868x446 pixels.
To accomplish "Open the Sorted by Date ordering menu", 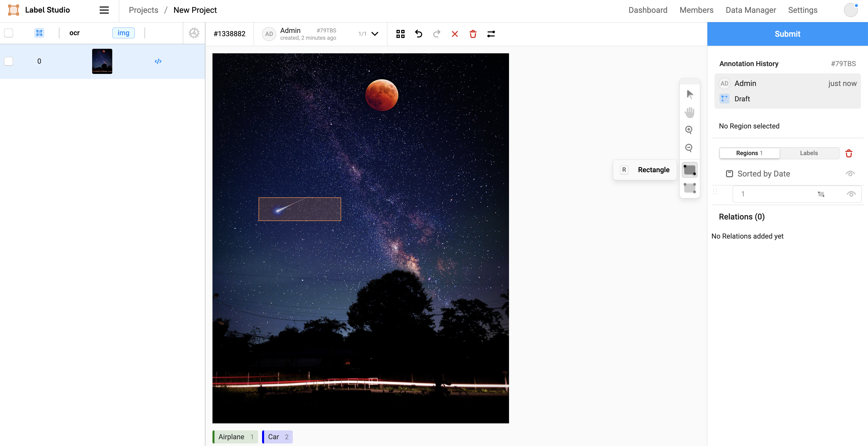I will pyautogui.click(x=763, y=174).
